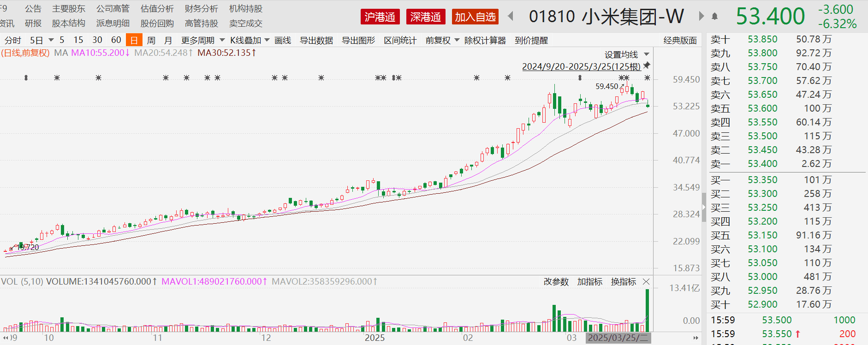Open 估值分析 valuation analysis
This screenshot has width=868, height=345.
pyautogui.click(x=157, y=9)
